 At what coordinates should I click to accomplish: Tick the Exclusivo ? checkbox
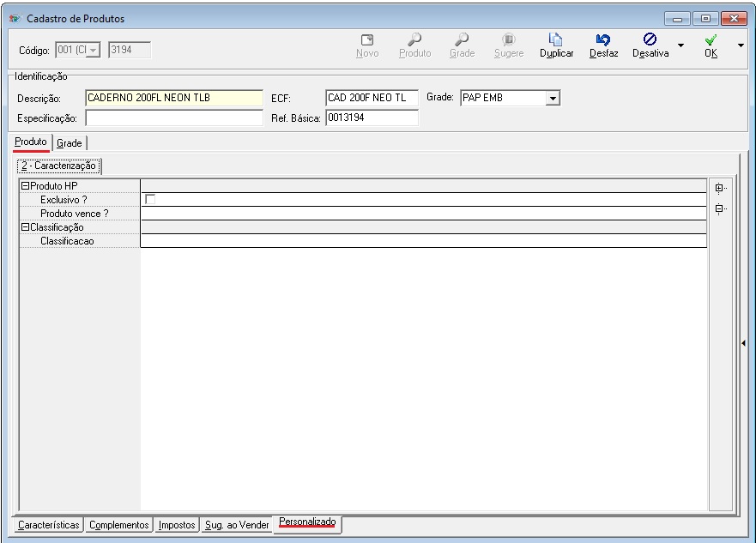[150, 200]
